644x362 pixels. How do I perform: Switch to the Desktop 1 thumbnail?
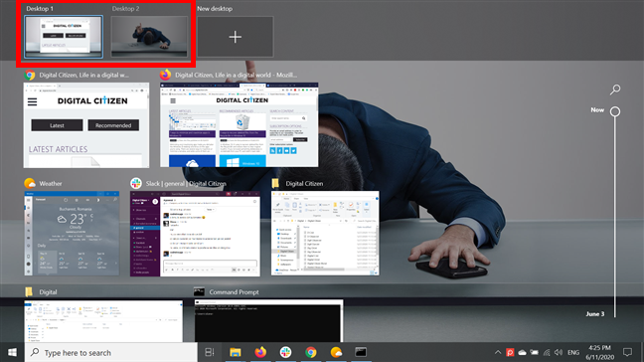[64, 37]
